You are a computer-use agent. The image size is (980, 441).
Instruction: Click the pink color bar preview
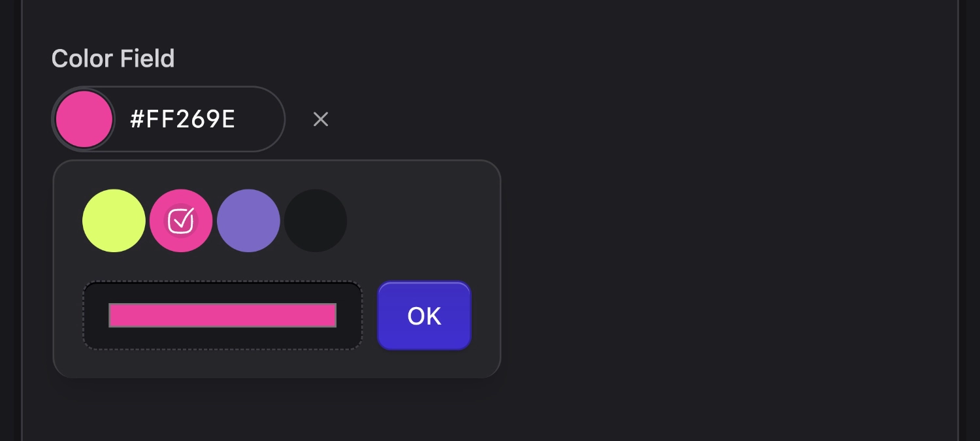(x=222, y=316)
